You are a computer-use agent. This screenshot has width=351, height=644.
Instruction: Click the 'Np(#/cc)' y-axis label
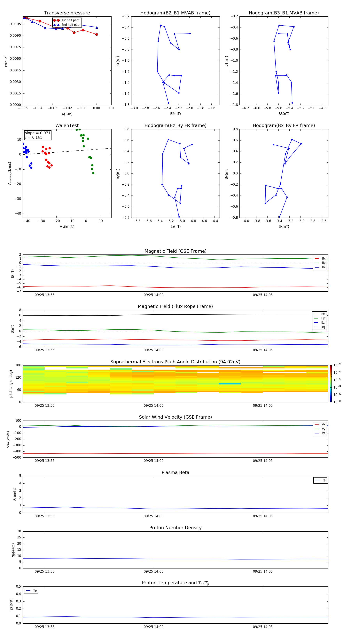pyautogui.click(x=13, y=550)
